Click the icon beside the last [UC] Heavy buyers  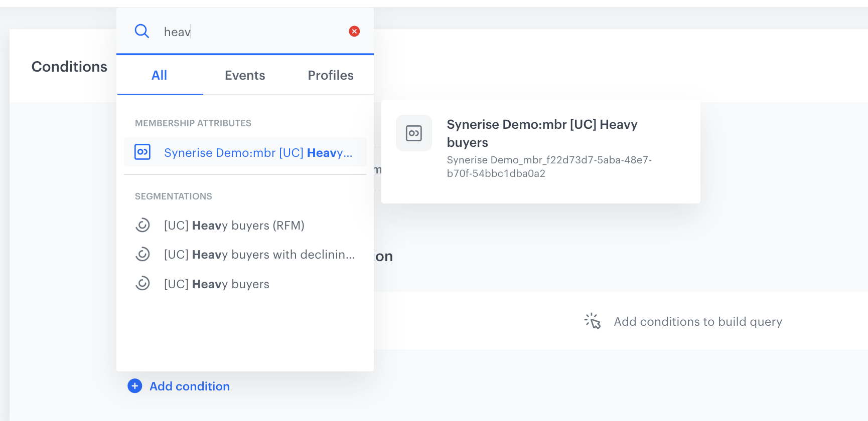coord(142,284)
